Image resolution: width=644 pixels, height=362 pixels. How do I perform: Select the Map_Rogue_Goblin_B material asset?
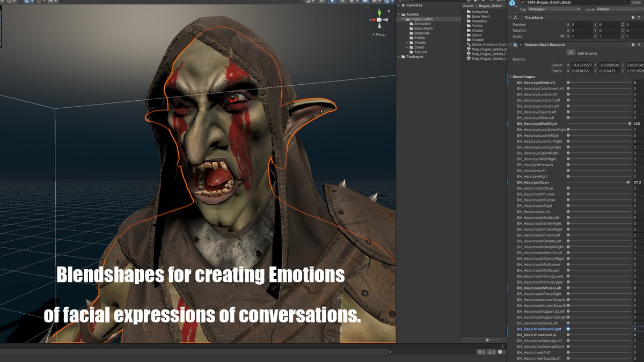coord(486,49)
